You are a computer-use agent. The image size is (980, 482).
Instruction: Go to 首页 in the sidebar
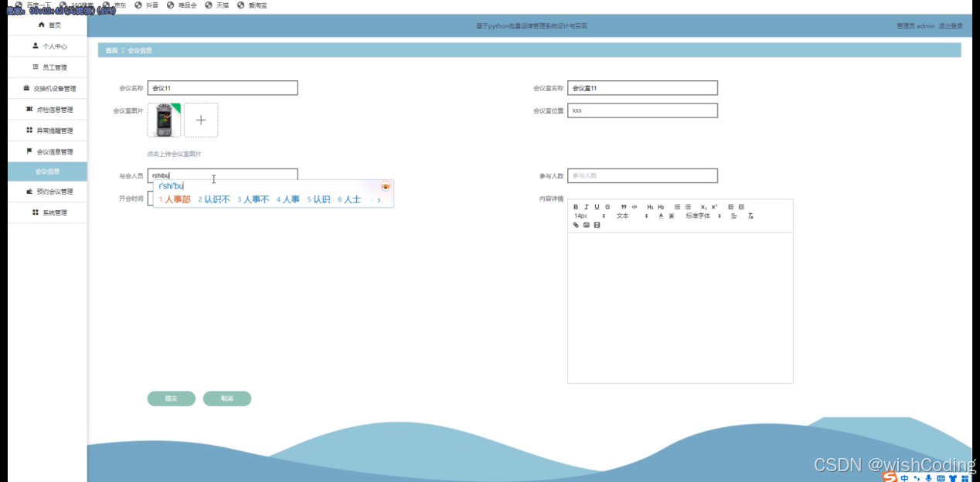49,25
